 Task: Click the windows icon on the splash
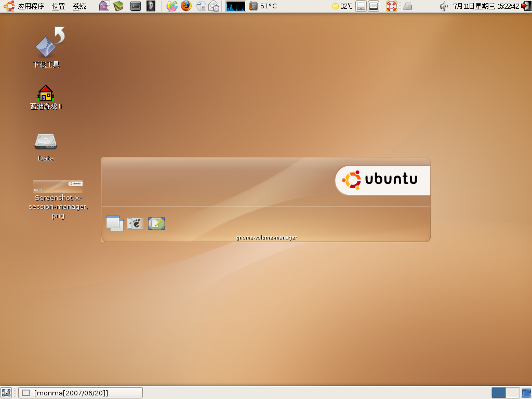point(115,223)
